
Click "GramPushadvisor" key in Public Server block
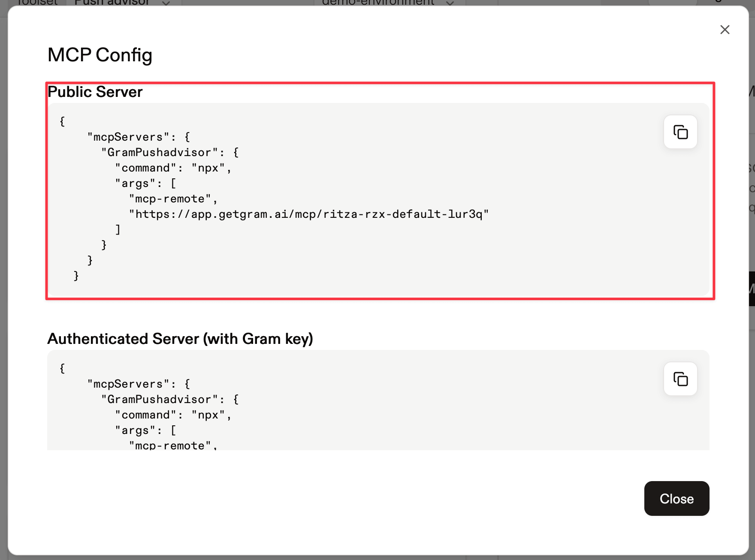(159, 152)
